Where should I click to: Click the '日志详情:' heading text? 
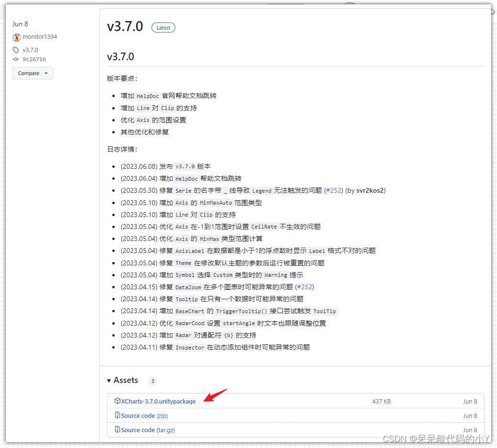click(x=122, y=149)
